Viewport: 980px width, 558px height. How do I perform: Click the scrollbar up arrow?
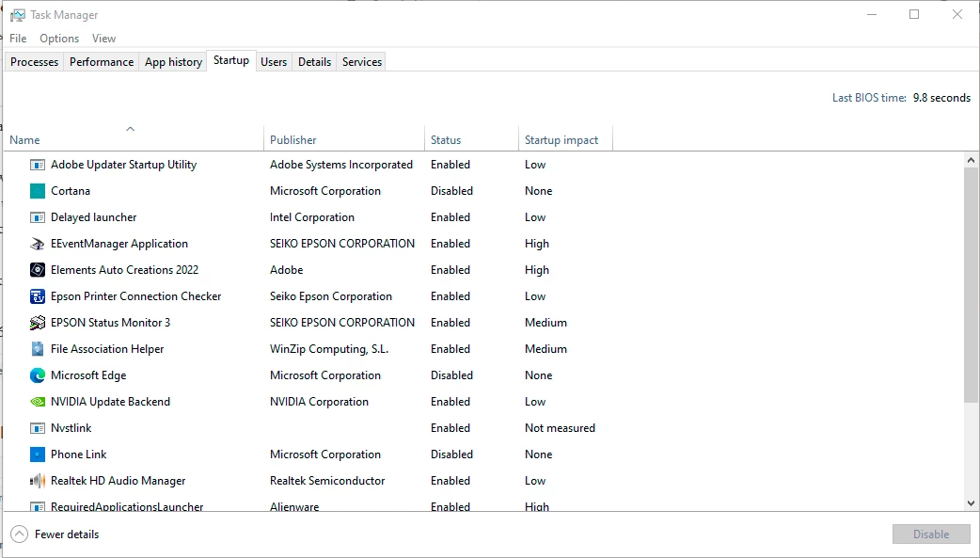tap(971, 160)
